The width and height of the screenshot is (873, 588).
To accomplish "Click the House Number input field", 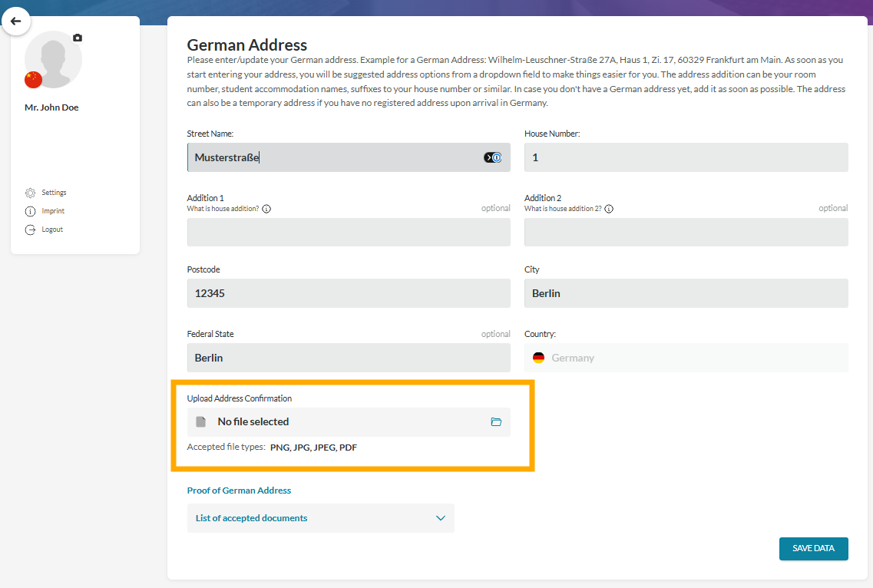I will click(686, 157).
